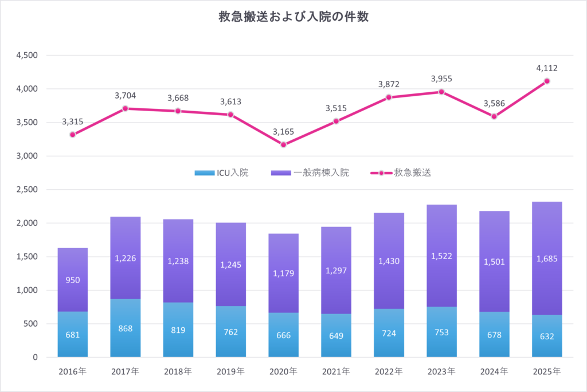Select the 2022年 purple bar showing 1,430
This screenshot has width=587, height=392.
click(389, 261)
